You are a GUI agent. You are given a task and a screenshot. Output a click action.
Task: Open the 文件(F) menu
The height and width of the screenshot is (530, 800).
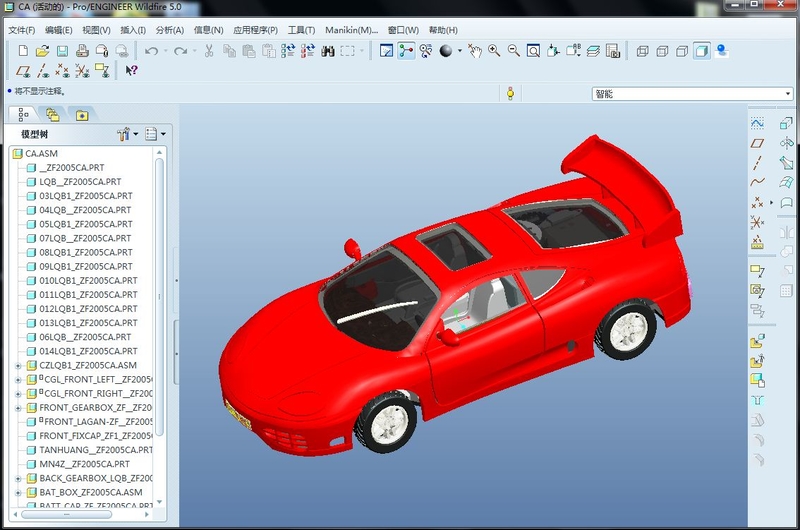(x=21, y=30)
